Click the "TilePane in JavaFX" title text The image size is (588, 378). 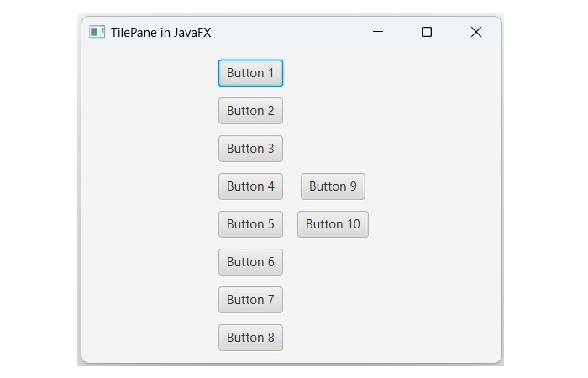(160, 32)
